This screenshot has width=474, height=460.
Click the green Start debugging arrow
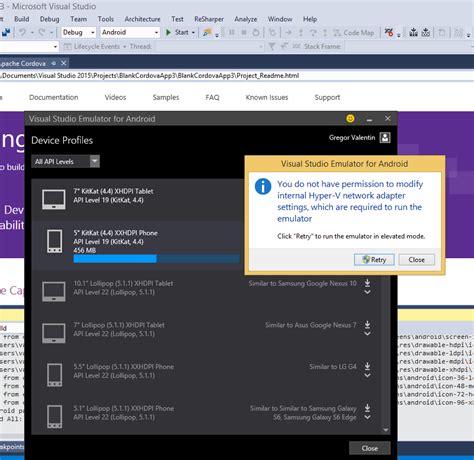pos(168,32)
